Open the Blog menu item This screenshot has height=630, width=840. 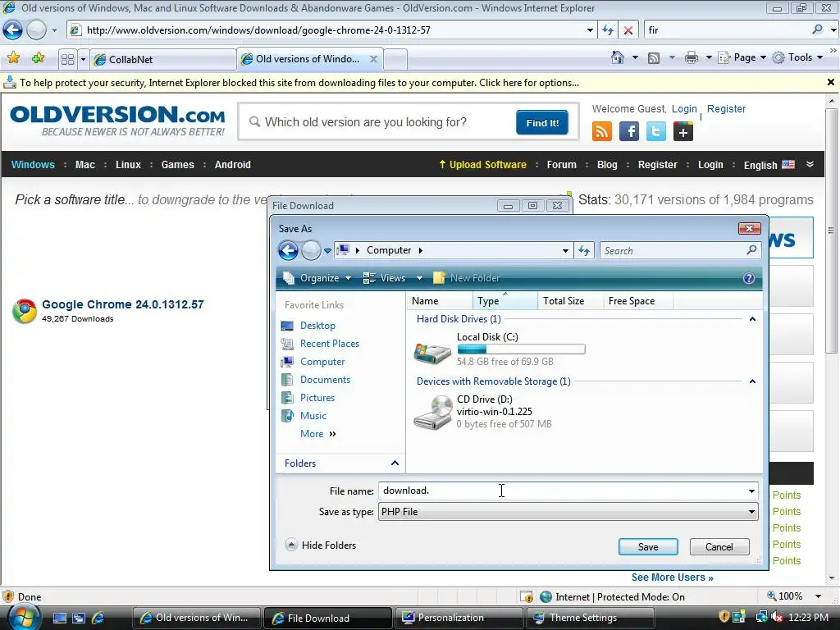pyautogui.click(x=607, y=164)
